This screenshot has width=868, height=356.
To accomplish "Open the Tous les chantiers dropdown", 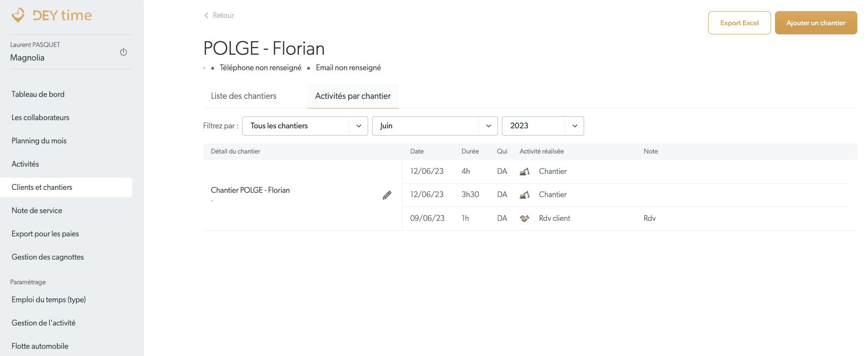I will point(305,126).
